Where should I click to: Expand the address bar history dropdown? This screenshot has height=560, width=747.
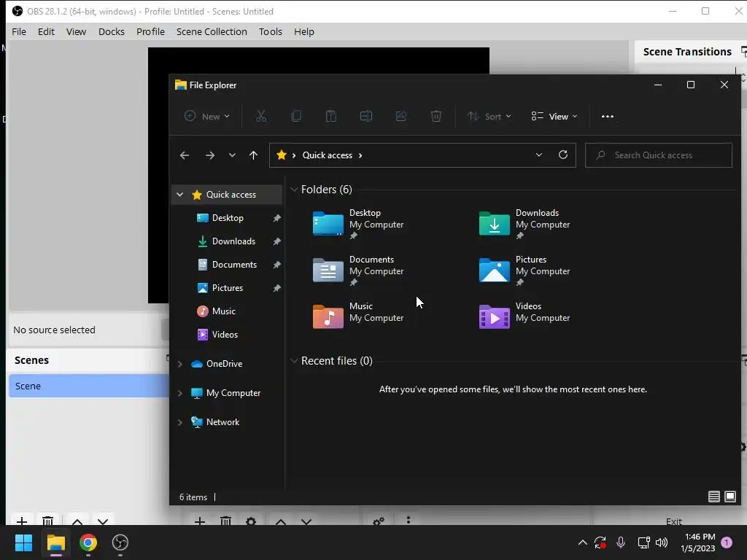539,155
